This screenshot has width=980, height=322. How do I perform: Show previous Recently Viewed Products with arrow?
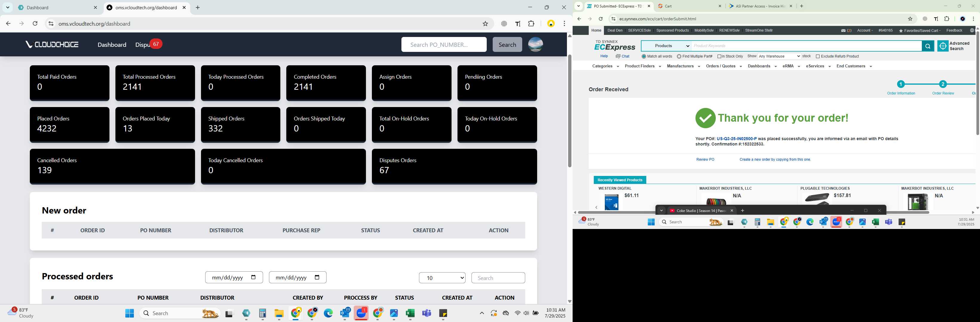point(596,207)
